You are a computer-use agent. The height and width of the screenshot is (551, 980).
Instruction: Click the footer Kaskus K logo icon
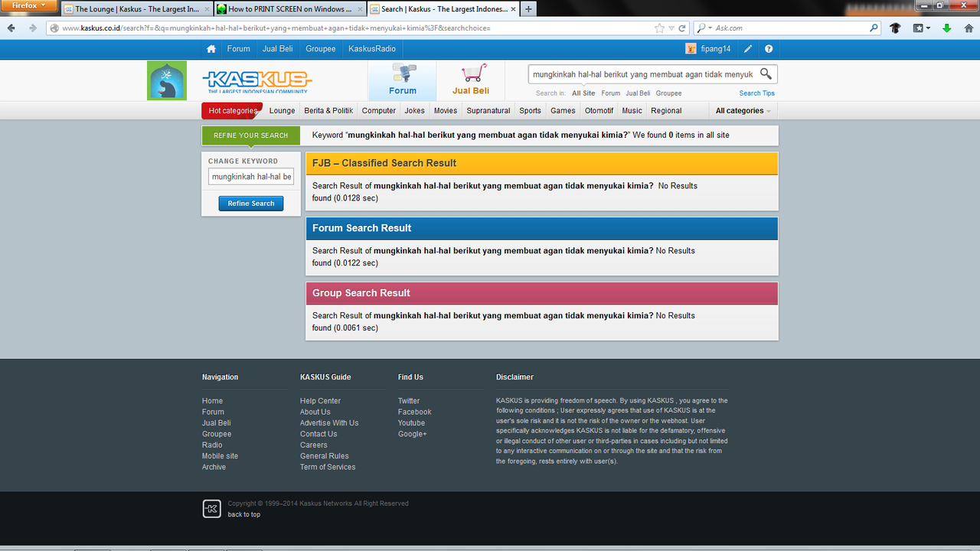pos(212,509)
